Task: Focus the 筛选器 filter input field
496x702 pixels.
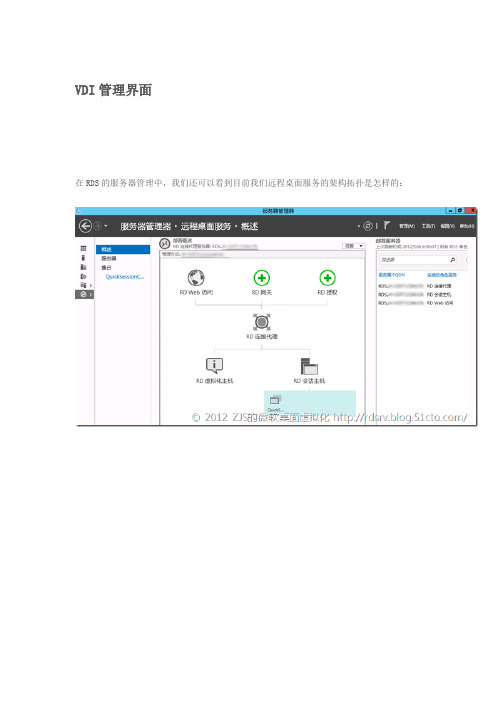Action: click(x=417, y=260)
